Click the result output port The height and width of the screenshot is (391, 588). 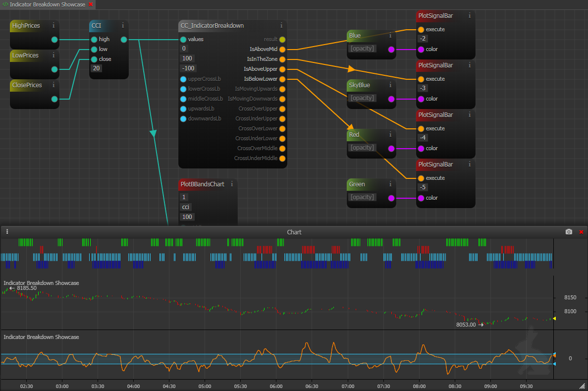pyautogui.click(x=282, y=40)
